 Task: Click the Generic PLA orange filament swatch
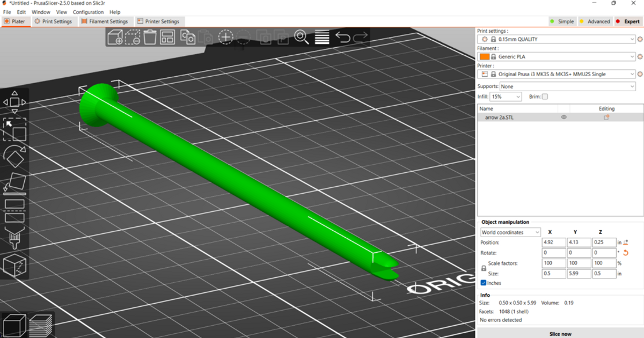pos(485,56)
